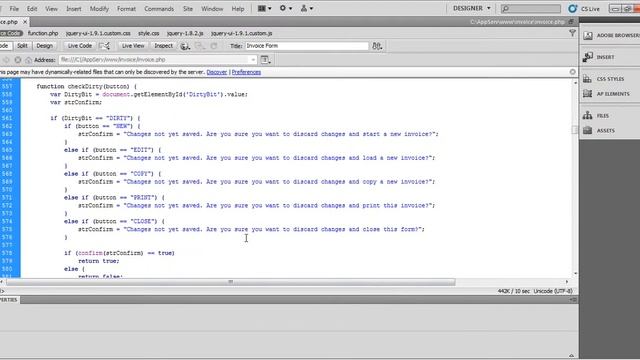
Task: Click the Discover link
Action: (x=217, y=72)
